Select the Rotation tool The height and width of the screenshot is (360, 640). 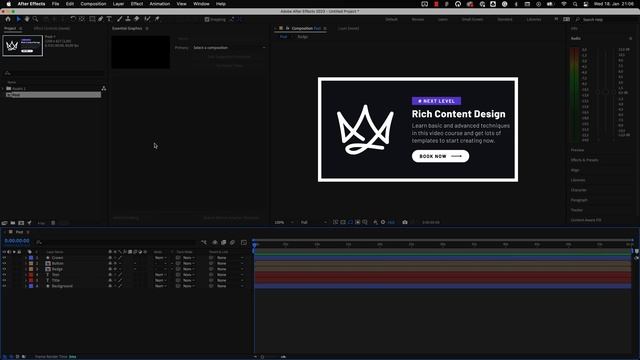[x=73, y=19]
